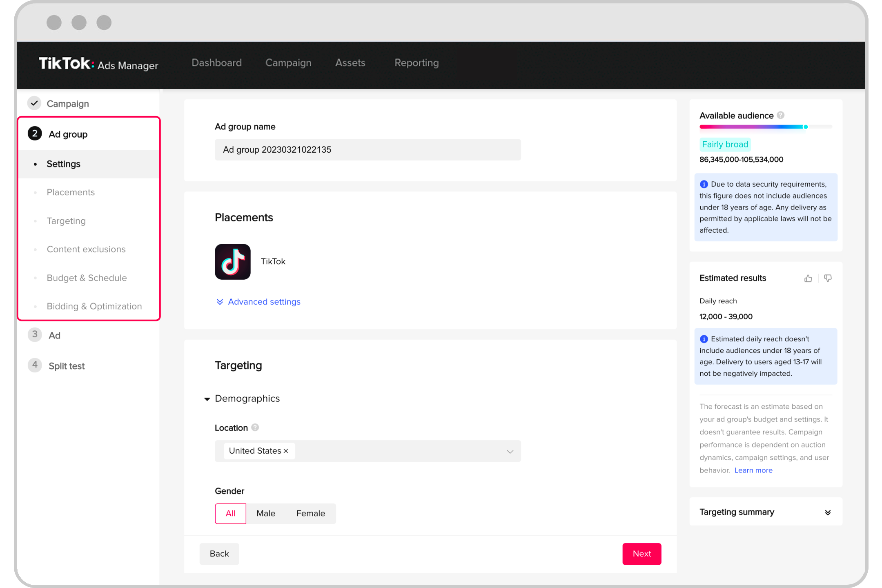Click the thumbs up estimated results icon

(808, 277)
